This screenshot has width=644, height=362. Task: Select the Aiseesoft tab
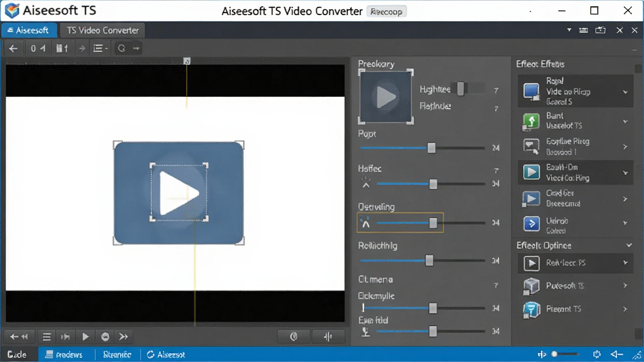click(28, 30)
